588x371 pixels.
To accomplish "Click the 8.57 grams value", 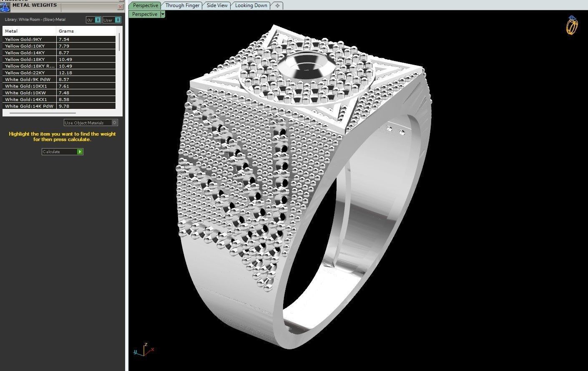I will (x=64, y=79).
